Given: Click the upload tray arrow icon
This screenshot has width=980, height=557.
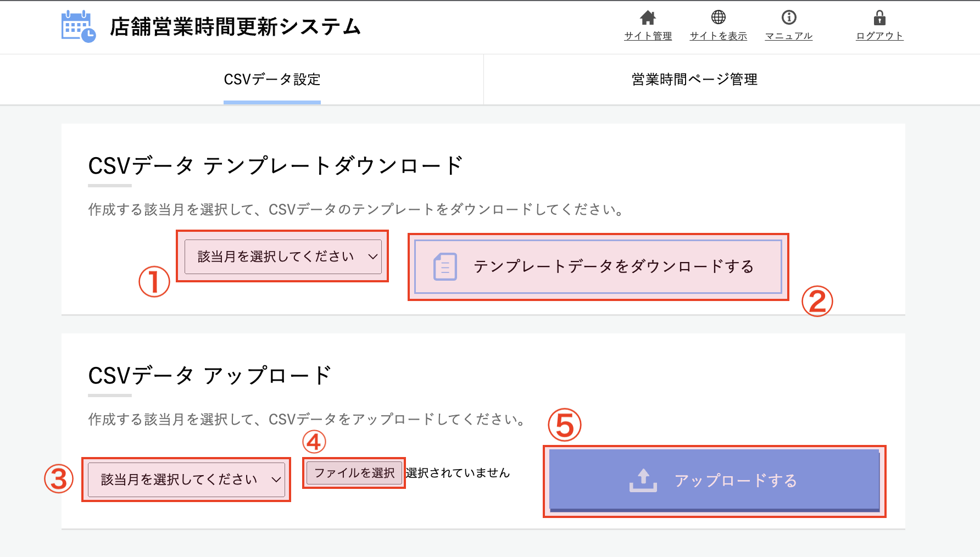Looking at the screenshot, I should 643,481.
